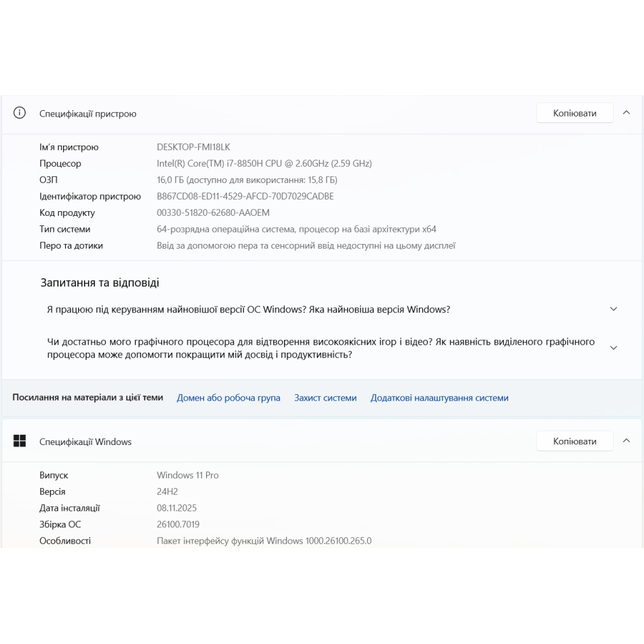Click the device identifier value text
Viewport: 644px width, 644px height.
pyautogui.click(x=245, y=196)
